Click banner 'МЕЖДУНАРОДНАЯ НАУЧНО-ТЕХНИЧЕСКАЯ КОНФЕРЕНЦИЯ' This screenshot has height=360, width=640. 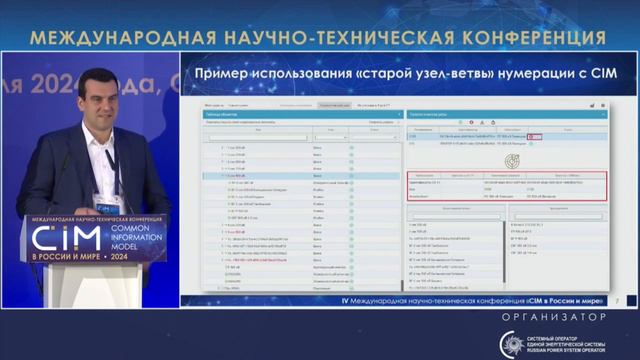coord(318,38)
